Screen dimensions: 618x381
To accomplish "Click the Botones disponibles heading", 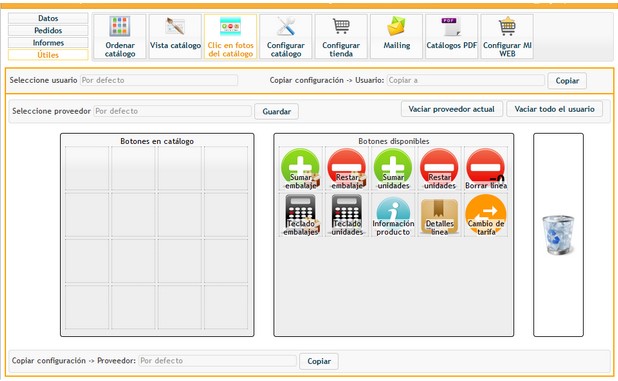I will point(394,141).
